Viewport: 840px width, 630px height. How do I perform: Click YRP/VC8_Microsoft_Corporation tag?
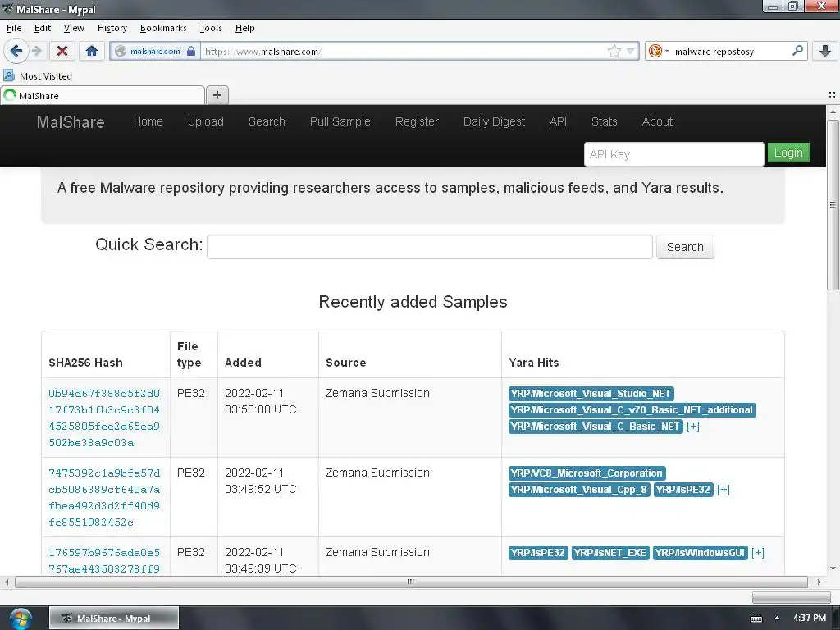pyautogui.click(x=587, y=473)
